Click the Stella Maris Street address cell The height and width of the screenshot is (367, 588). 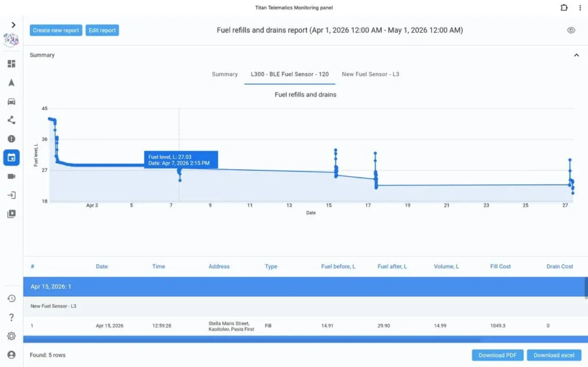point(231,326)
